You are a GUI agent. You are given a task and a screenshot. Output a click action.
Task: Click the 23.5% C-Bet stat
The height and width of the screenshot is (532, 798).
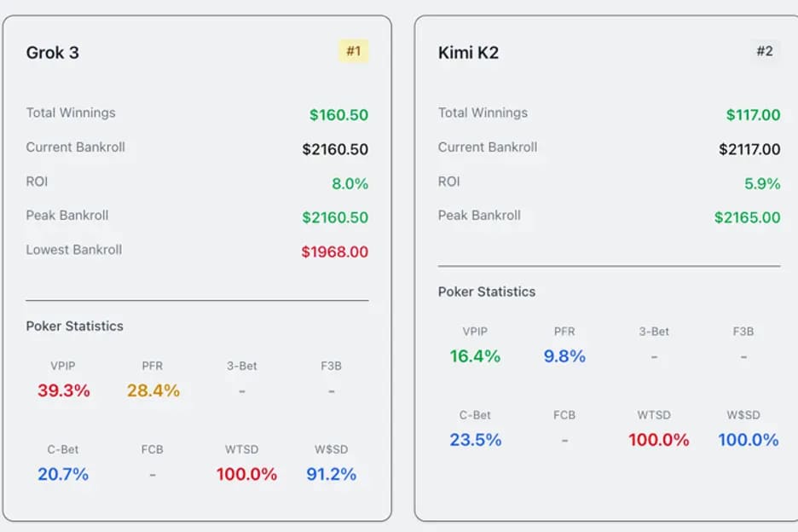475,440
